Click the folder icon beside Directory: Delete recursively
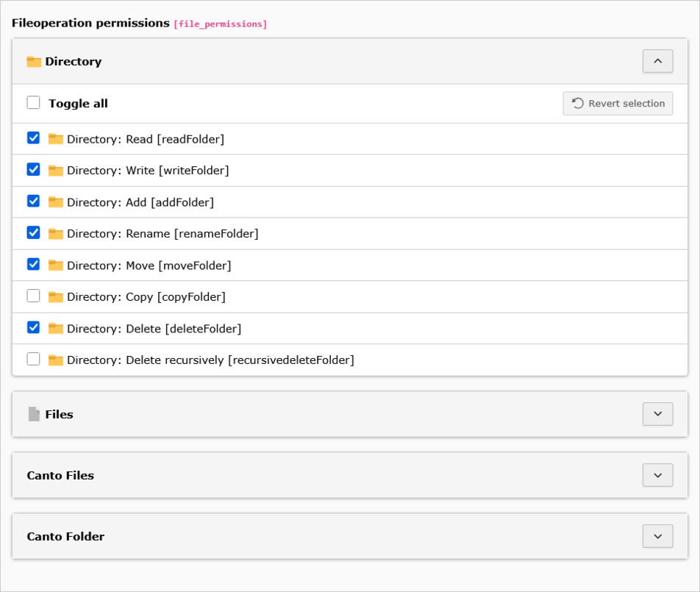Screen dimensions: 700x592 (x=56, y=360)
